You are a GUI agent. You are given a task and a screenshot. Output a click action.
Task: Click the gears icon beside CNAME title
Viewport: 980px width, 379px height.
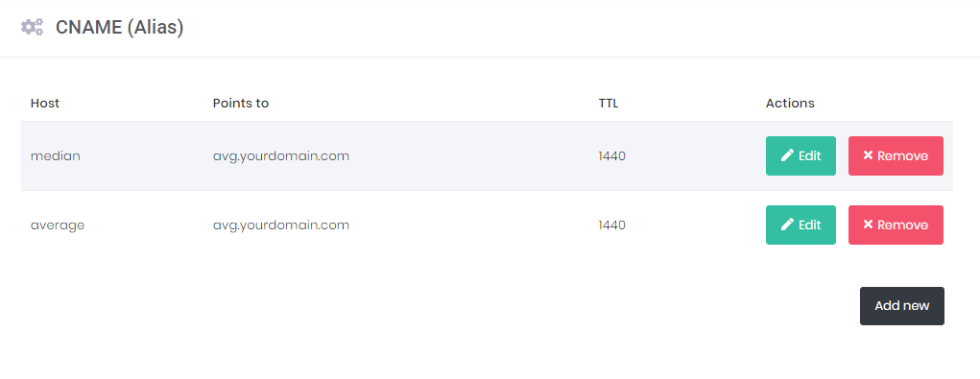pyautogui.click(x=32, y=28)
